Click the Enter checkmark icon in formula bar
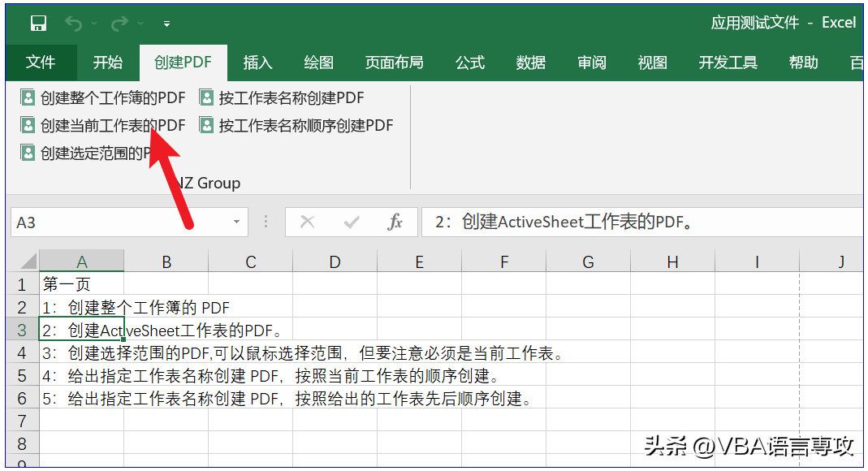The image size is (868, 471). (x=351, y=223)
